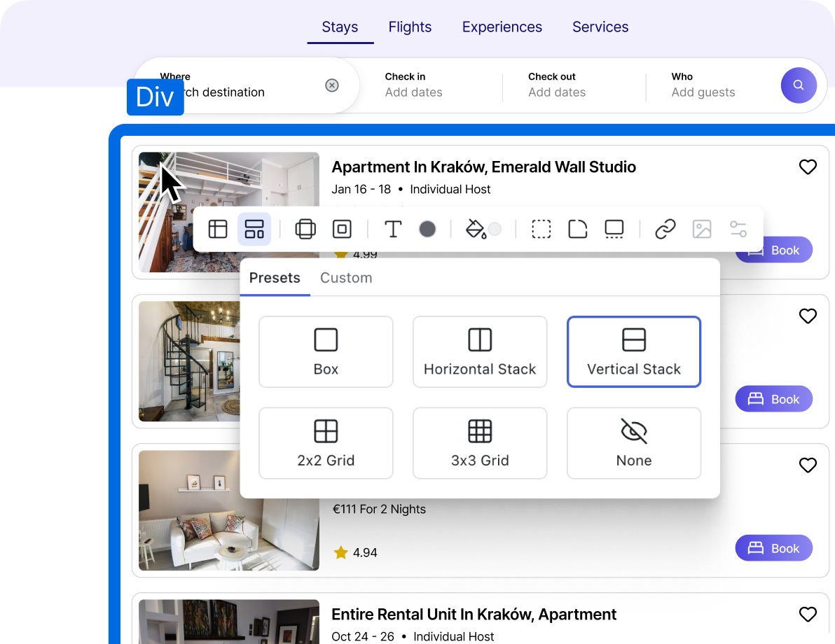Click the Oct 24 - 26 dates text
Screen dimensions: 835x644
tap(363, 636)
